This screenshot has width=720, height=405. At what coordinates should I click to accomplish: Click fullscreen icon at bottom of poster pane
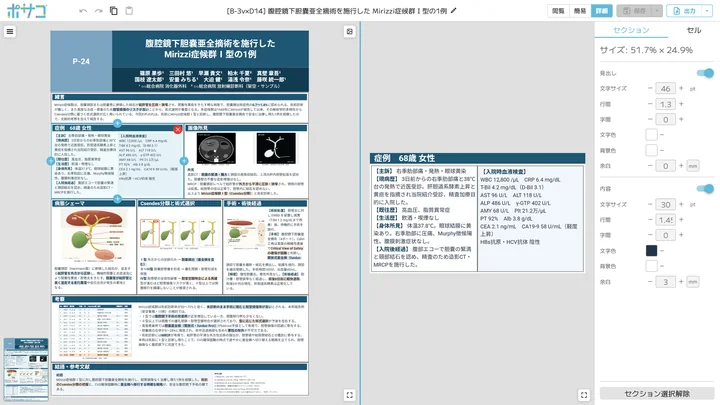point(349,395)
